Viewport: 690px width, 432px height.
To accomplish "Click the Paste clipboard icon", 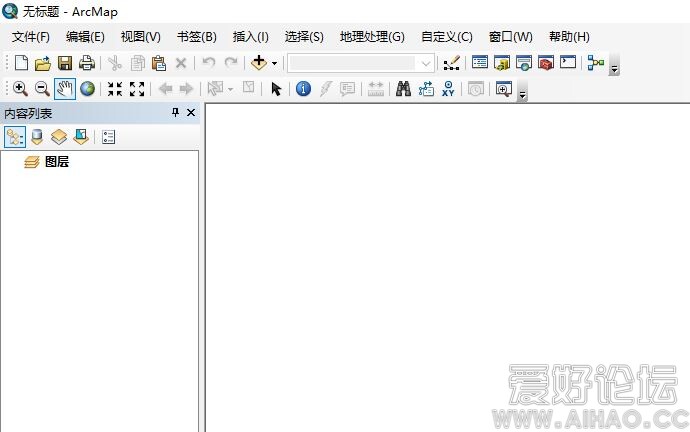I will [158, 63].
